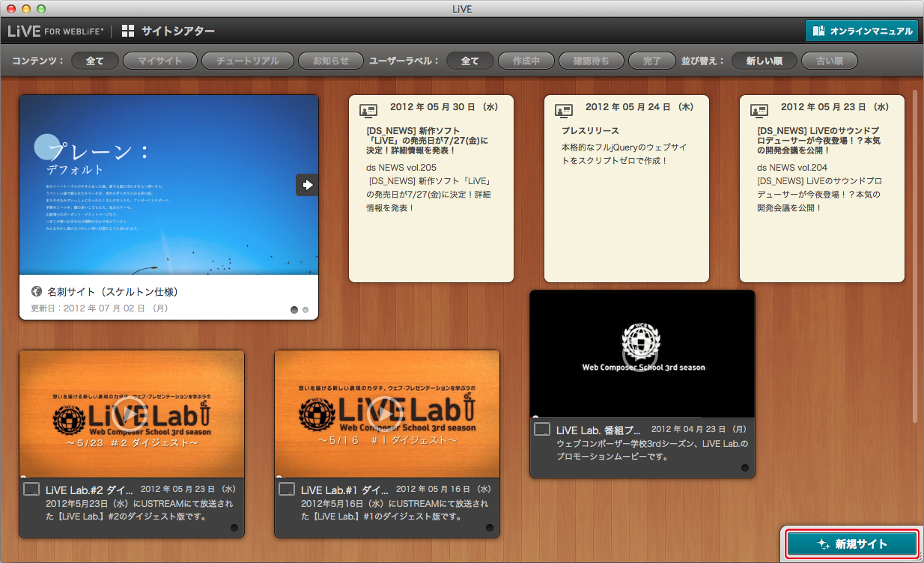Click the LiVE Lab.#1 ダイ... title text
Viewport: 924px width, 563px height.
tap(345, 490)
